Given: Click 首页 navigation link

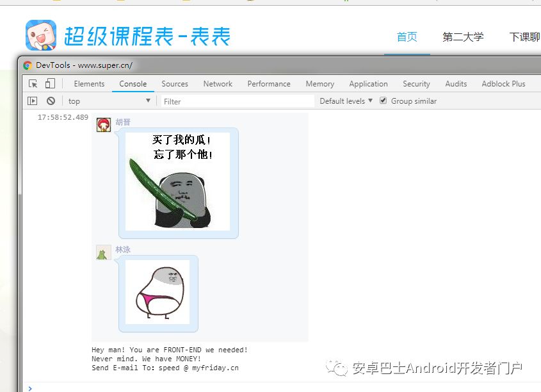Looking at the screenshot, I should click(407, 37).
